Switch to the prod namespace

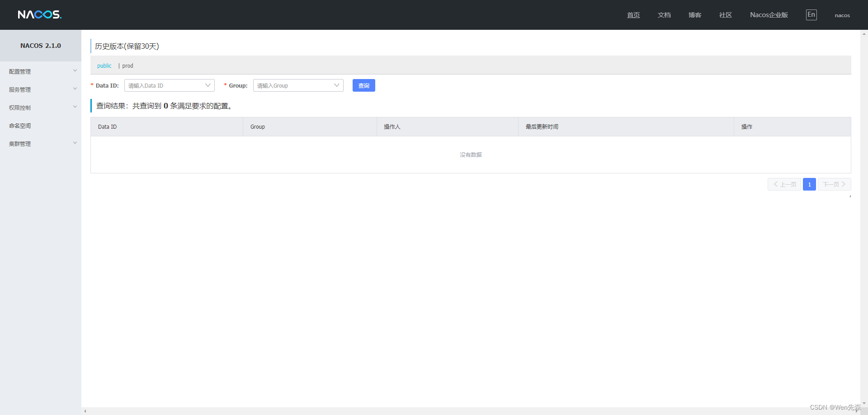pyautogui.click(x=127, y=66)
